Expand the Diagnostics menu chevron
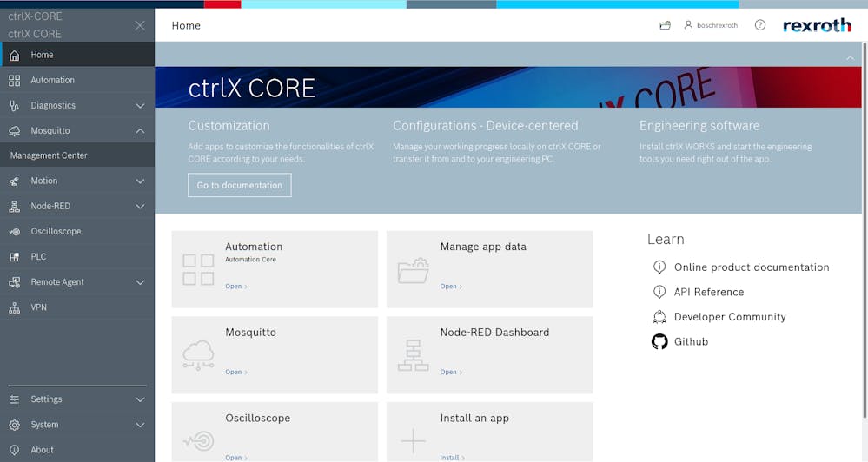This screenshot has height=462, width=868. click(140, 106)
